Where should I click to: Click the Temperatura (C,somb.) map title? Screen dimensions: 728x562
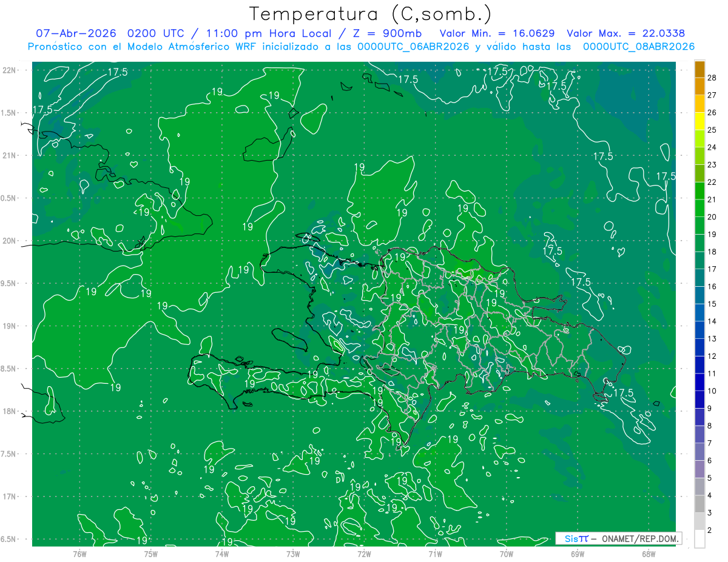[x=370, y=14]
